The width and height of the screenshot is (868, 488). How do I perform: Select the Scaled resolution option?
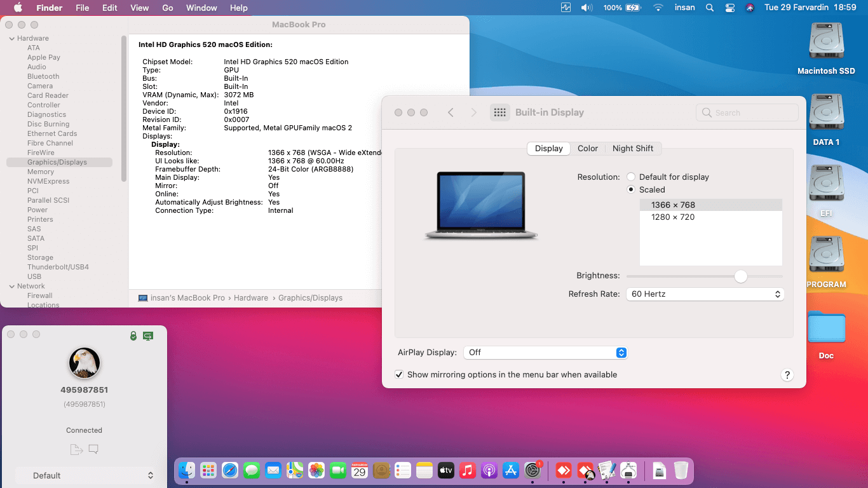coord(630,189)
